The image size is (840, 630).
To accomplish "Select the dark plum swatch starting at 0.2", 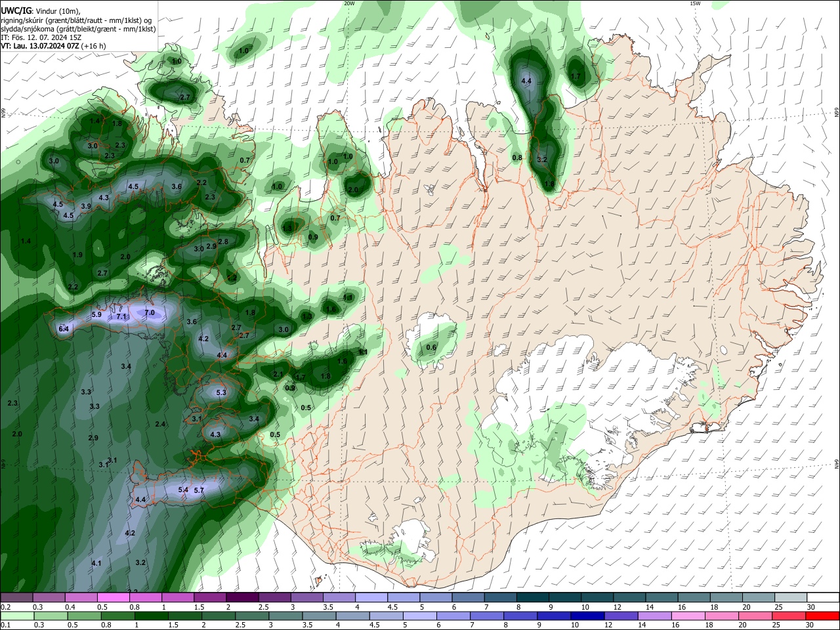I will 16,597.
